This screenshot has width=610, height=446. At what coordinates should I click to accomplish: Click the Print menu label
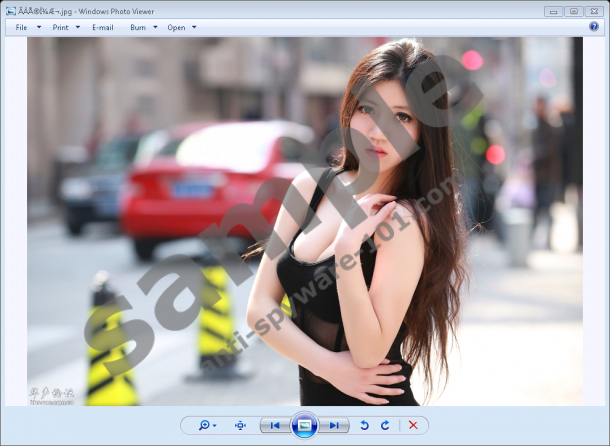[60, 27]
